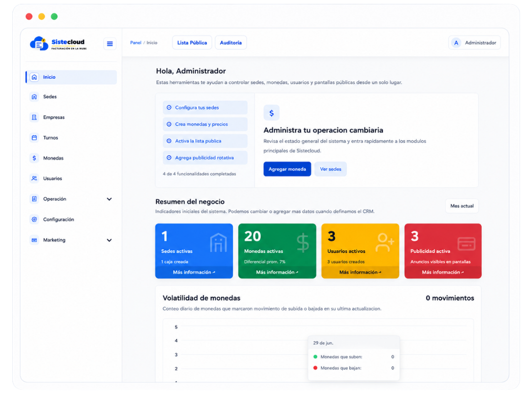Click the Ver sedes button
This screenshot has height=394, width=532.
(331, 169)
